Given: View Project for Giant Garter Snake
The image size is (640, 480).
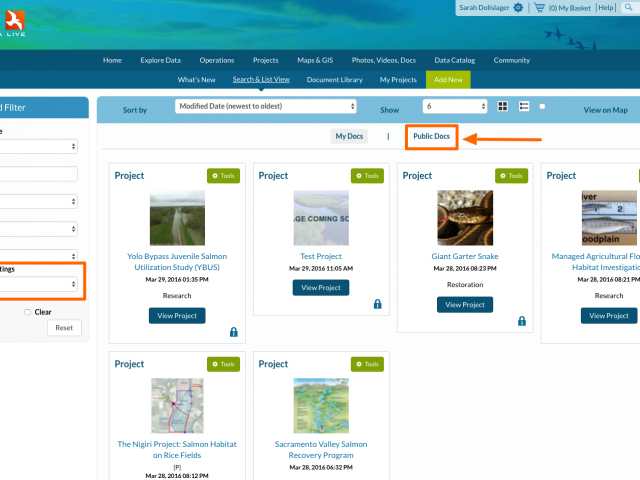Looking at the screenshot, I should (465, 305).
